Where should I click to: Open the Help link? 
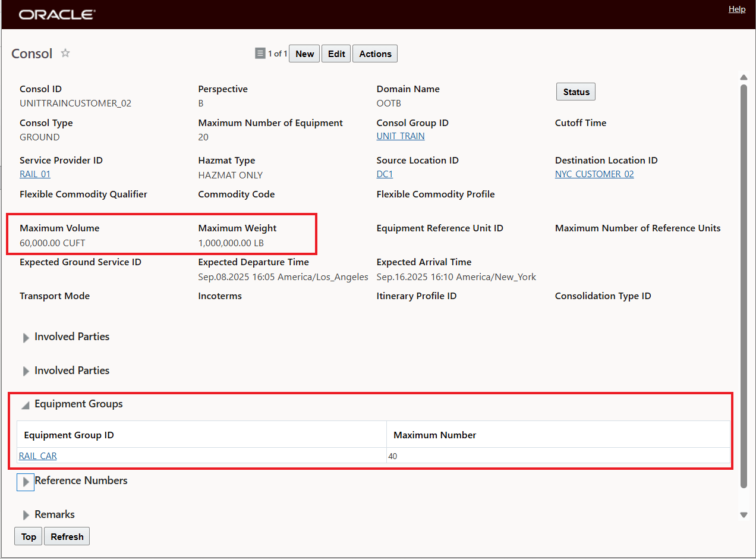tap(737, 10)
